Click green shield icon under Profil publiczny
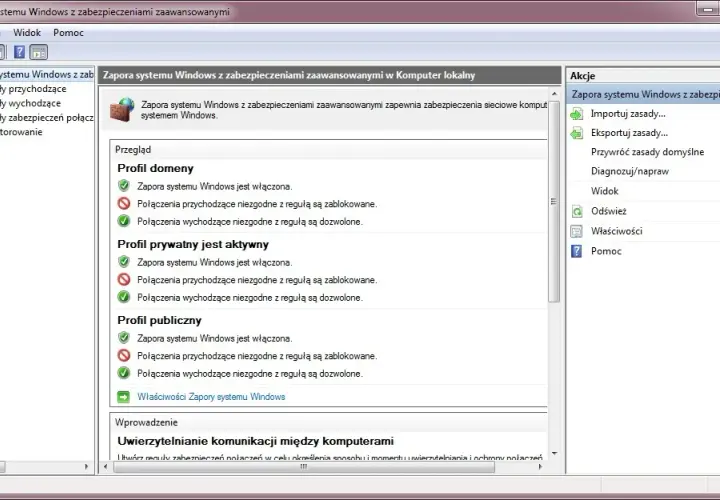 [x=124, y=337]
